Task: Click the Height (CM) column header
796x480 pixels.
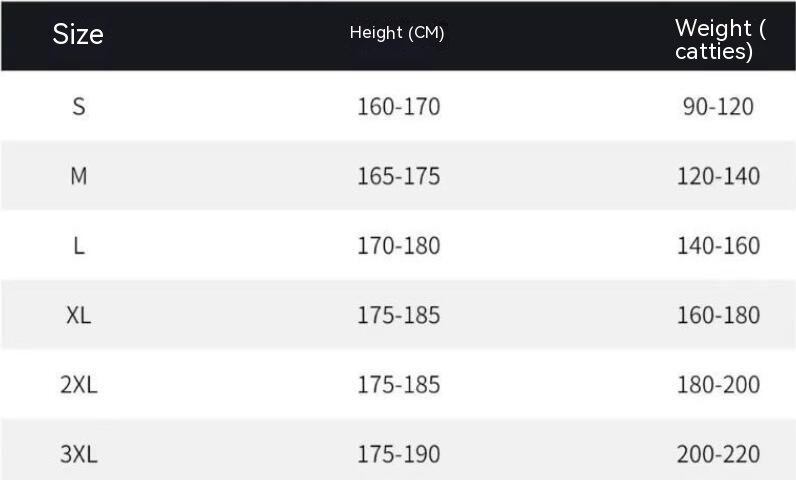Action: point(397,33)
